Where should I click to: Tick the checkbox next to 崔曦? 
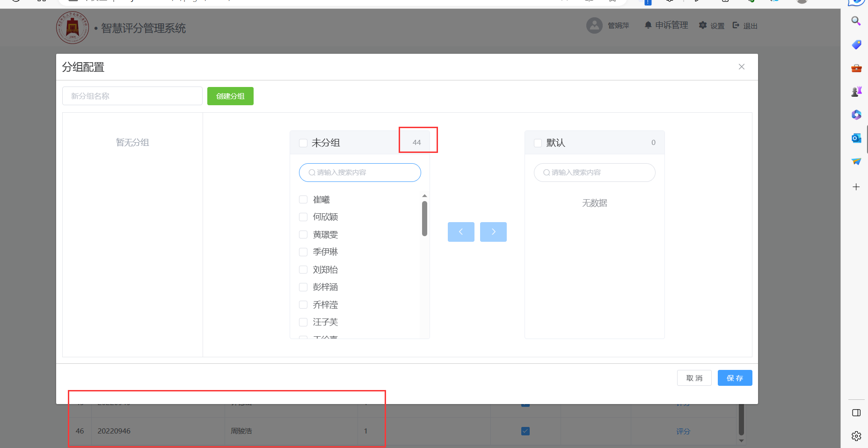pos(303,200)
